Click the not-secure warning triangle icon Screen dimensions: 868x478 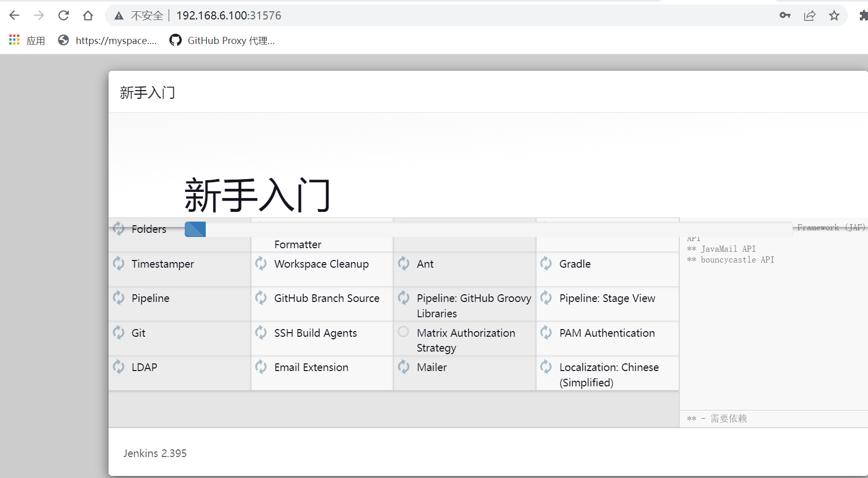coord(119,16)
